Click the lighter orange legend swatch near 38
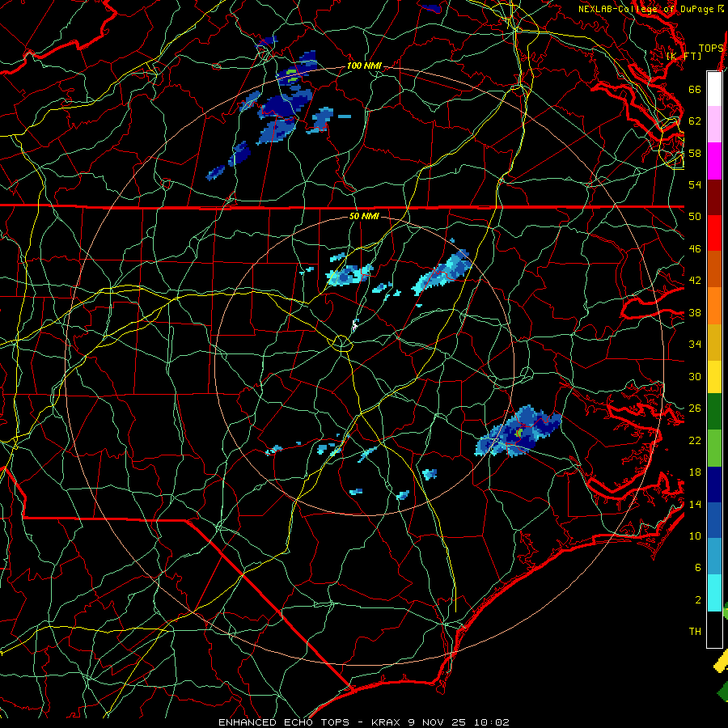This screenshot has width=728, height=728. (x=714, y=305)
